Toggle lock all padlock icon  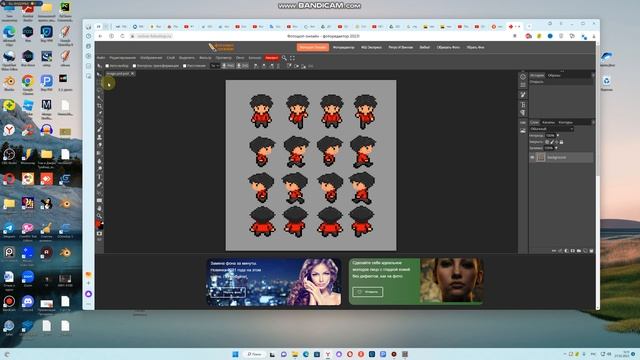(x=562, y=142)
